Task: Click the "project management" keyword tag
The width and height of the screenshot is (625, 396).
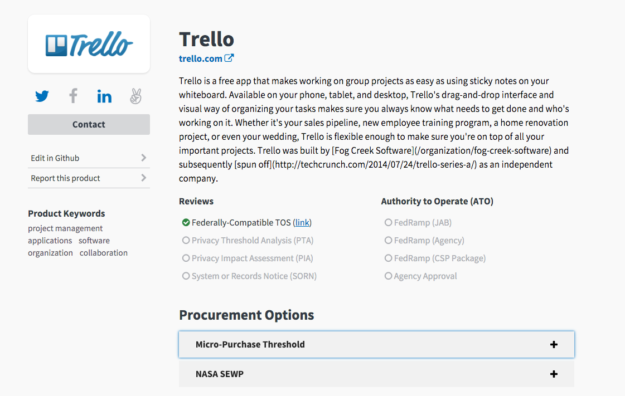Action: tap(65, 229)
